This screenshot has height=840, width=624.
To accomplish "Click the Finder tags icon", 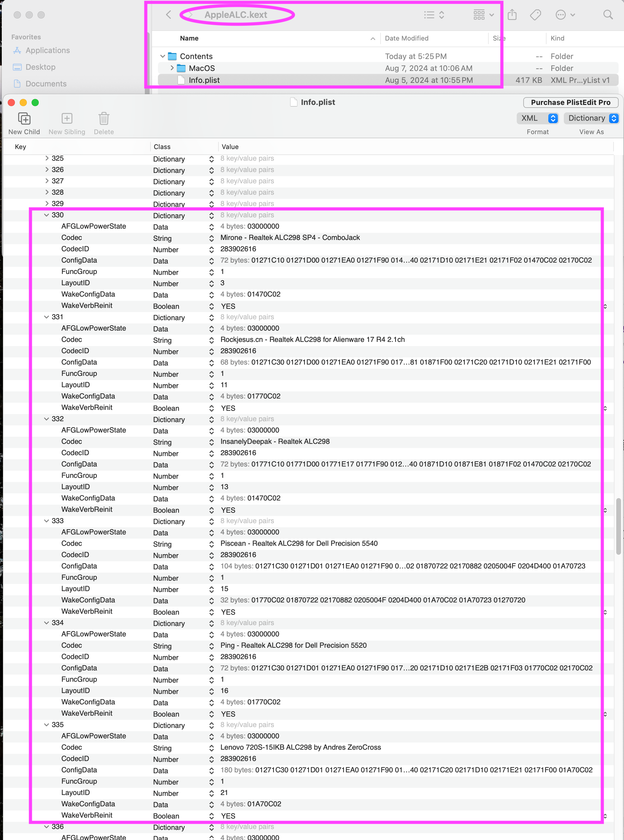I will point(535,15).
